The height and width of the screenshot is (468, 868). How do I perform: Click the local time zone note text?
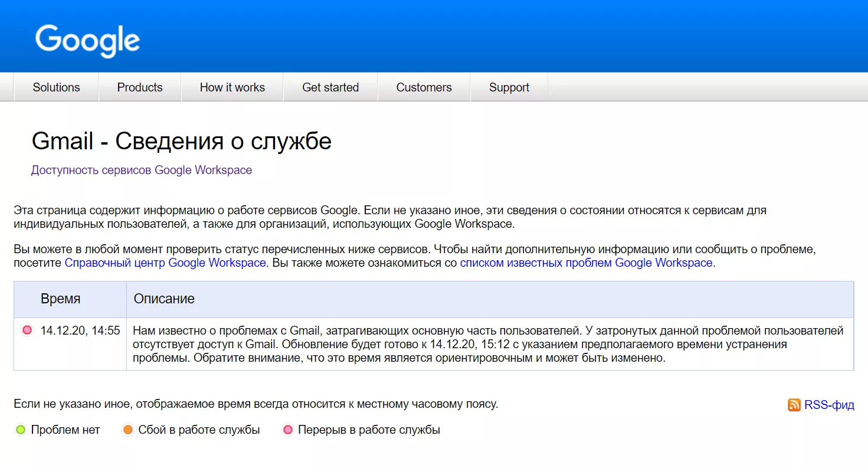click(x=256, y=404)
